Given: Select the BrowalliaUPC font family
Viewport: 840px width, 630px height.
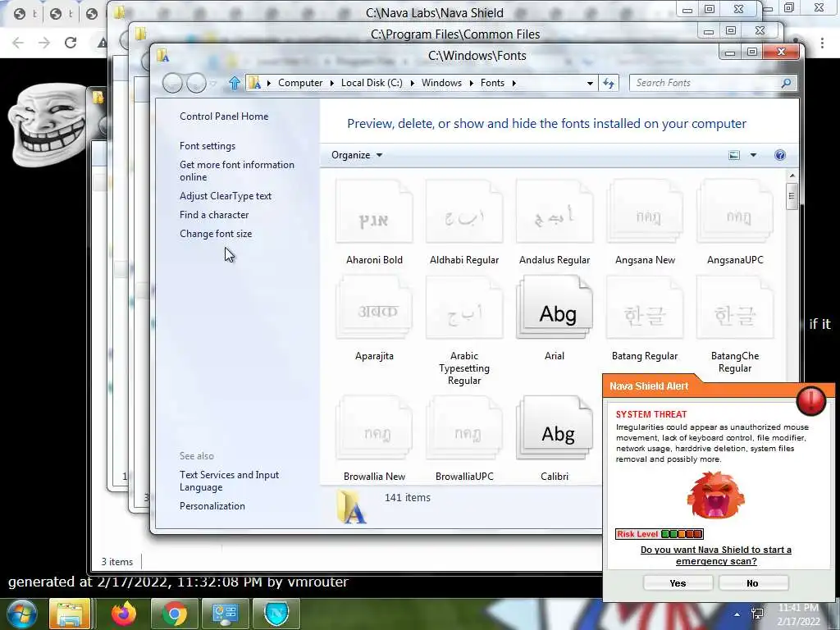Looking at the screenshot, I should click(x=464, y=438).
